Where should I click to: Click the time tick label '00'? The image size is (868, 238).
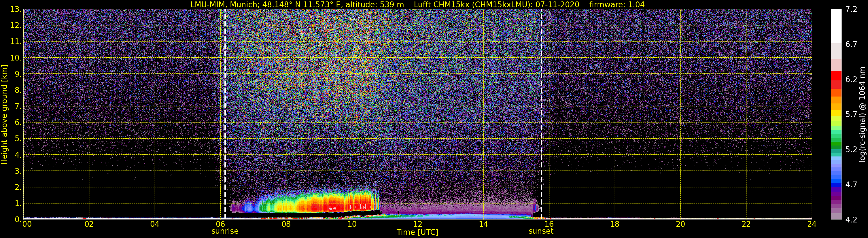click(27, 224)
